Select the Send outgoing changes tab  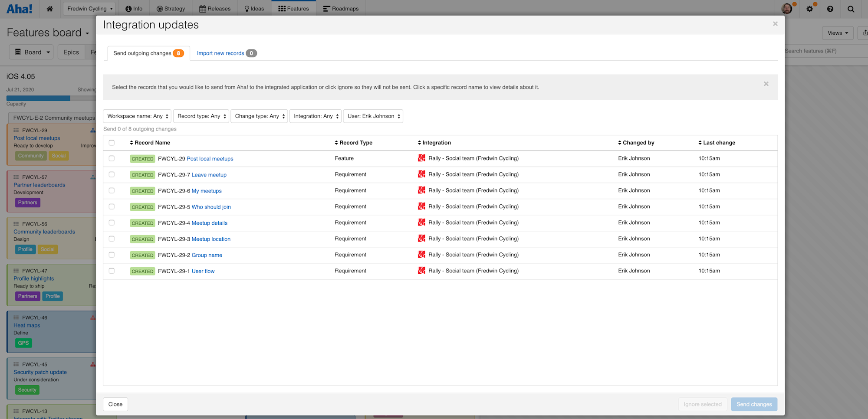[x=142, y=53]
